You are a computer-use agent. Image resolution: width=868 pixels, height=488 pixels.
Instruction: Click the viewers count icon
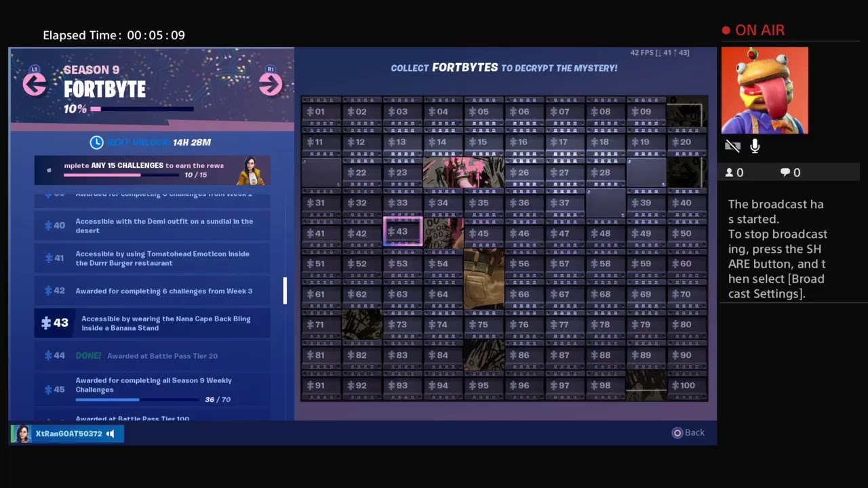point(730,173)
